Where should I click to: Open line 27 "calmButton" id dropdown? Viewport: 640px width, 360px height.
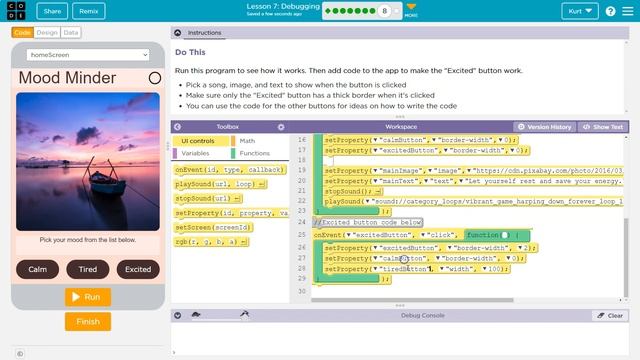[375, 259]
